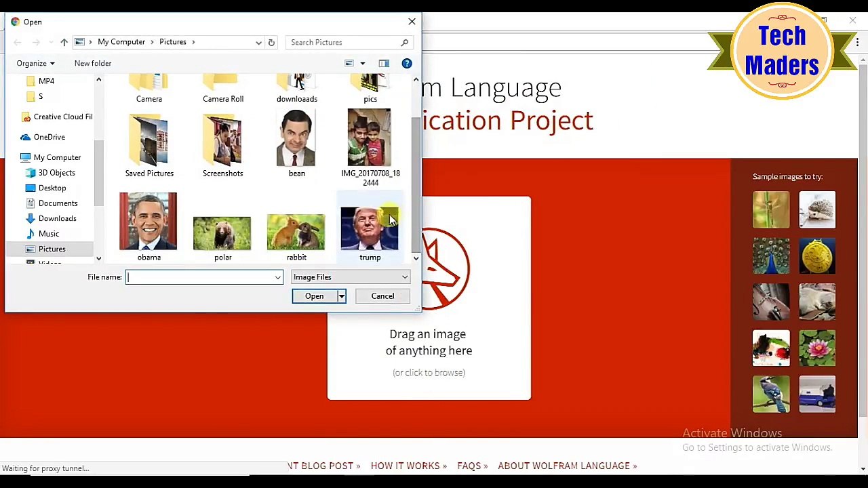The height and width of the screenshot is (488, 868).
Task: Select Desktop in navigation pane
Action: [x=45, y=188]
